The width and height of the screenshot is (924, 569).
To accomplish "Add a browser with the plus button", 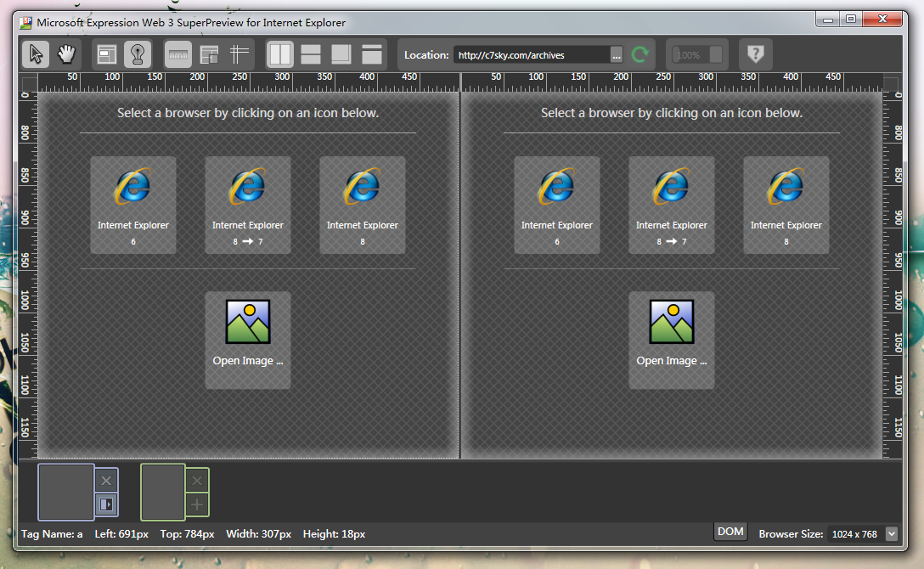I will click(197, 504).
